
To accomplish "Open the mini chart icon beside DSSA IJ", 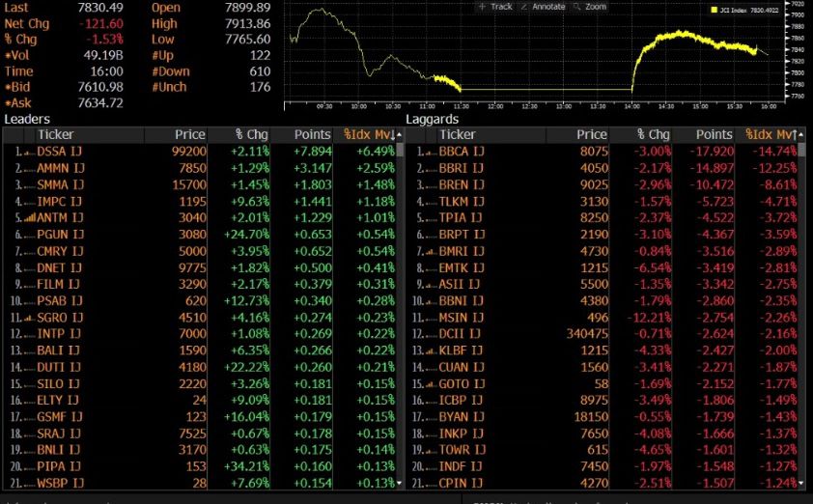I will (x=30, y=152).
